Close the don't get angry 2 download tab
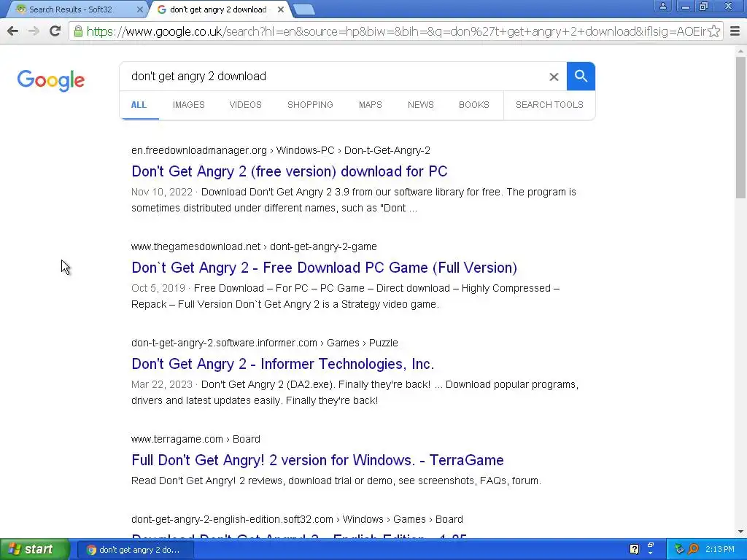The image size is (747, 560). coord(281,9)
